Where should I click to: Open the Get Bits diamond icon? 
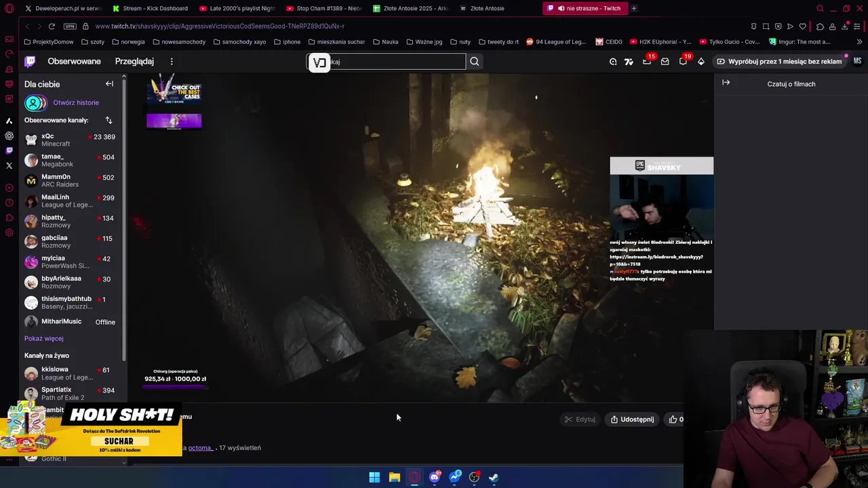701,61
